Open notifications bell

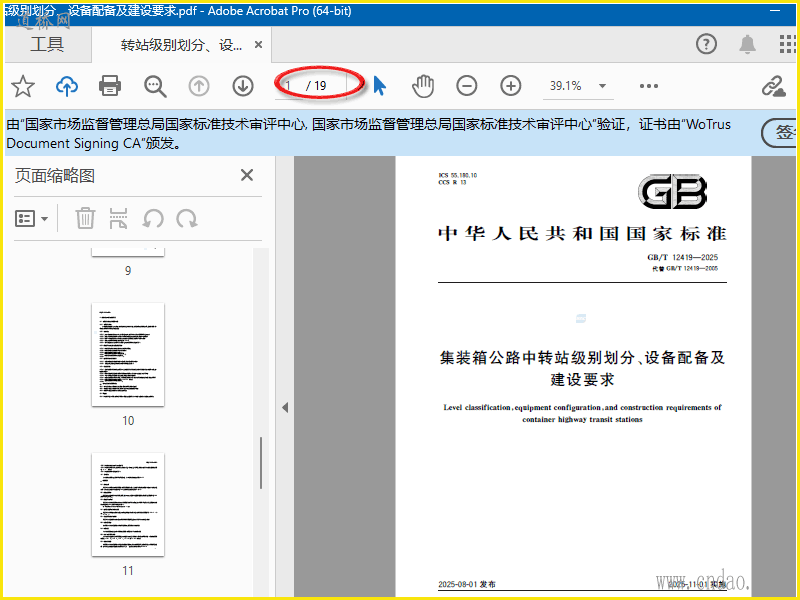(x=747, y=44)
